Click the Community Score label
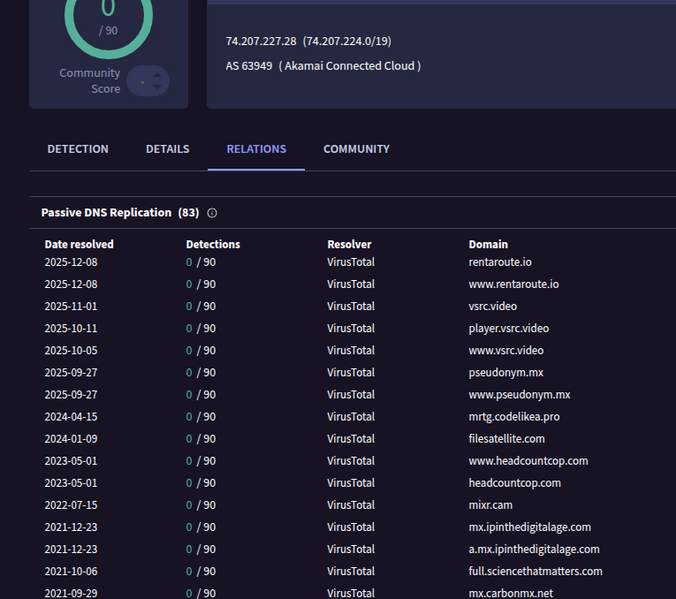The width and height of the screenshot is (676, 599). [x=90, y=81]
